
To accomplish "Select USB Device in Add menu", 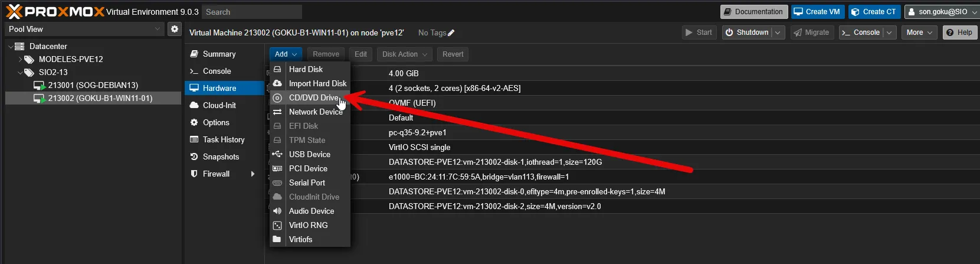I will coord(309,154).
